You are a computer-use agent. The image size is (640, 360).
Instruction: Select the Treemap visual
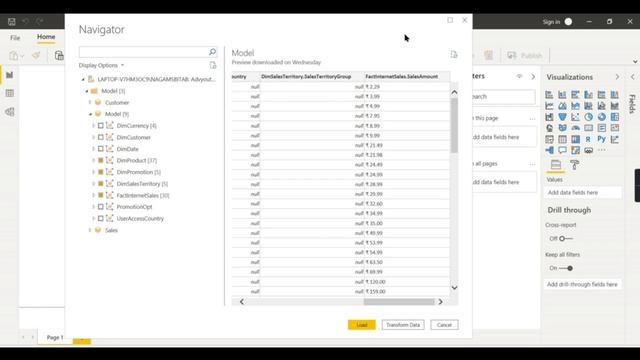(x=615, y=117)
